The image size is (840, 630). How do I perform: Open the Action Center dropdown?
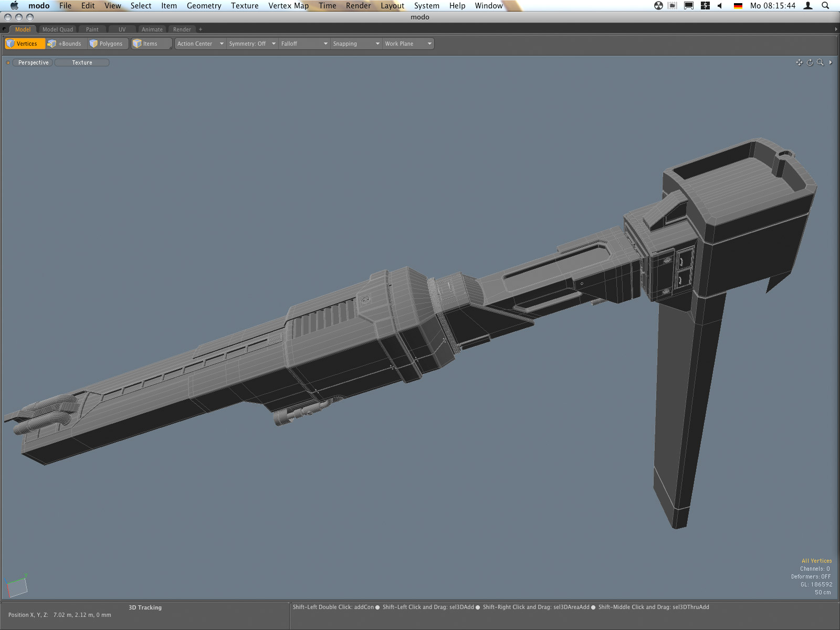coord(200,44)
